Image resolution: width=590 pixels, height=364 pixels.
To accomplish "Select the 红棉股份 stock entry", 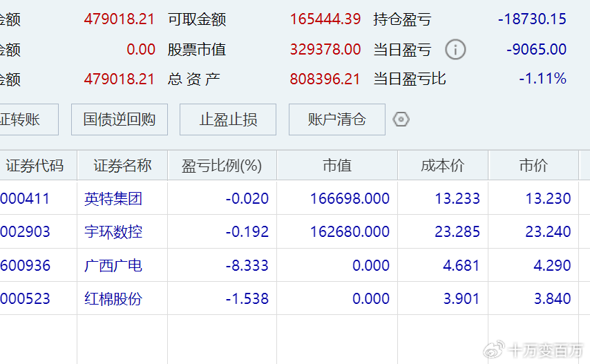I will point(113,298).
